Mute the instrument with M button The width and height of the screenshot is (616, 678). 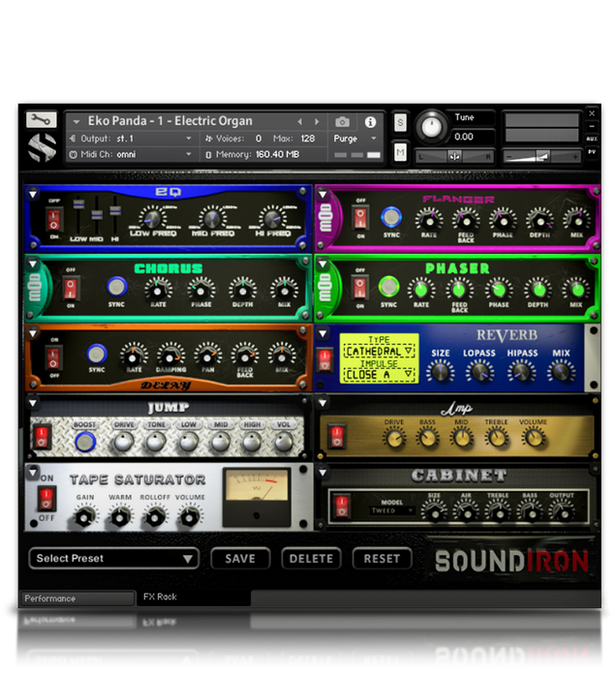coord(400,152)
